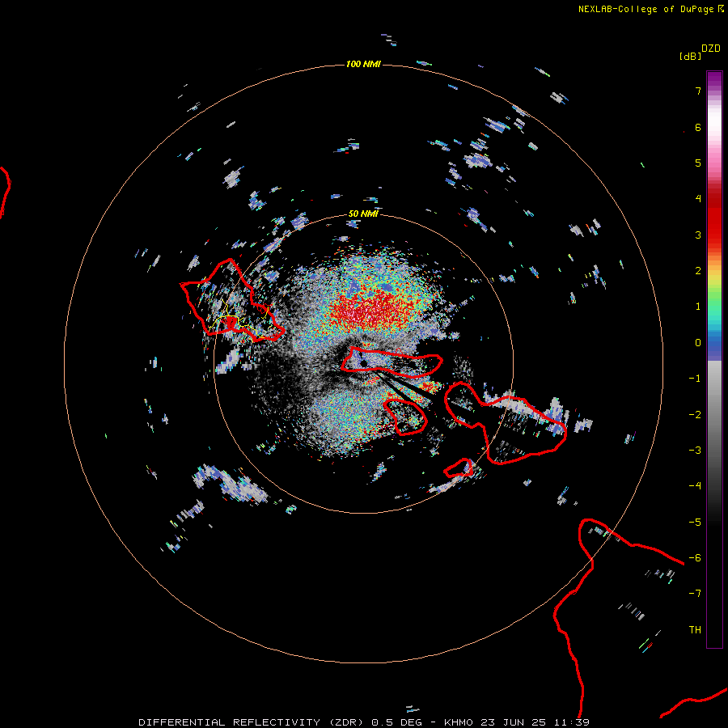Click the -1 dB tick label on the scale
This screenshot has width=728, height=728.
[695, 379]
